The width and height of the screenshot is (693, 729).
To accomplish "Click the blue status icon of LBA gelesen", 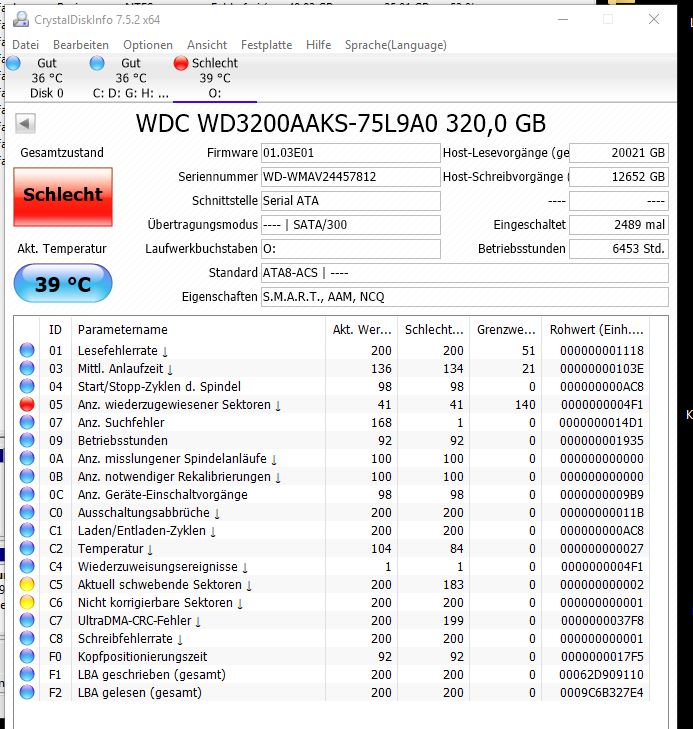I will tap(27, 692).
